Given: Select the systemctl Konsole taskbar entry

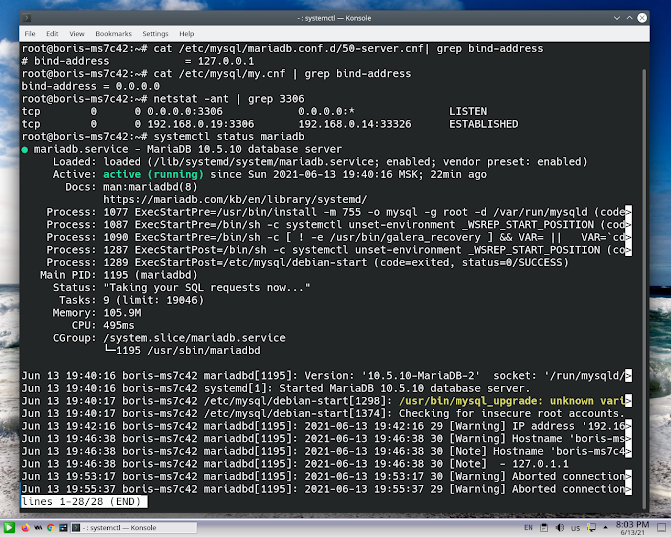Looking at the screenshot, I should click(134, 527).
